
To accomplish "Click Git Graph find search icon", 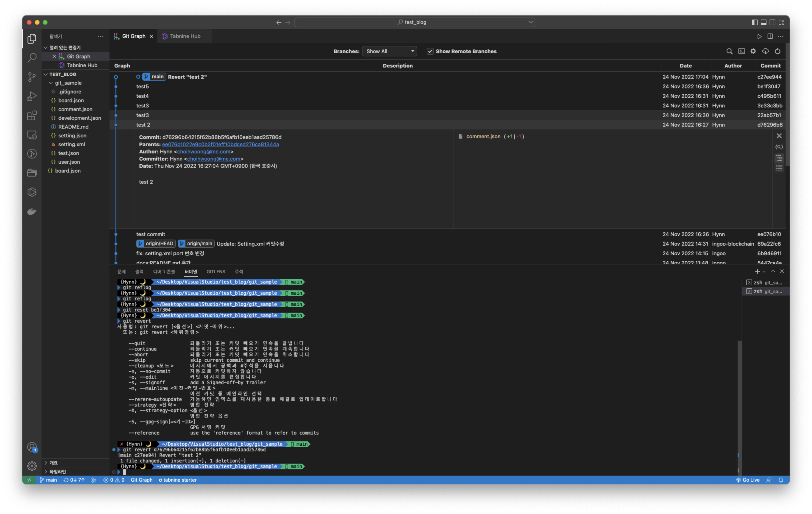I will [x=729, y=51].
